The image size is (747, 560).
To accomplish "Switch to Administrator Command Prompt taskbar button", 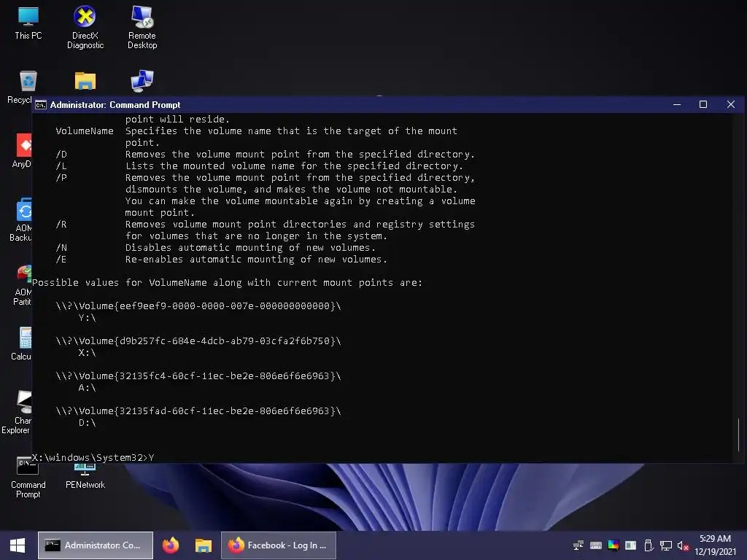I will (x=96, y=545).
